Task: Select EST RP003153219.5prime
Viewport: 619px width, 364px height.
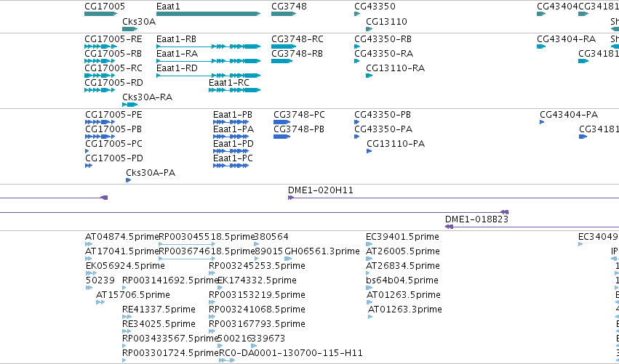Action: [x=212, y=302]
